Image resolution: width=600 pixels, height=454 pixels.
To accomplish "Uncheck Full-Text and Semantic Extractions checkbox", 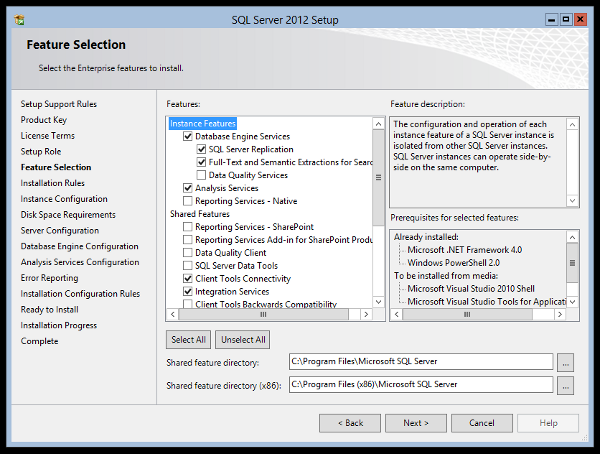I will point(201,162).
